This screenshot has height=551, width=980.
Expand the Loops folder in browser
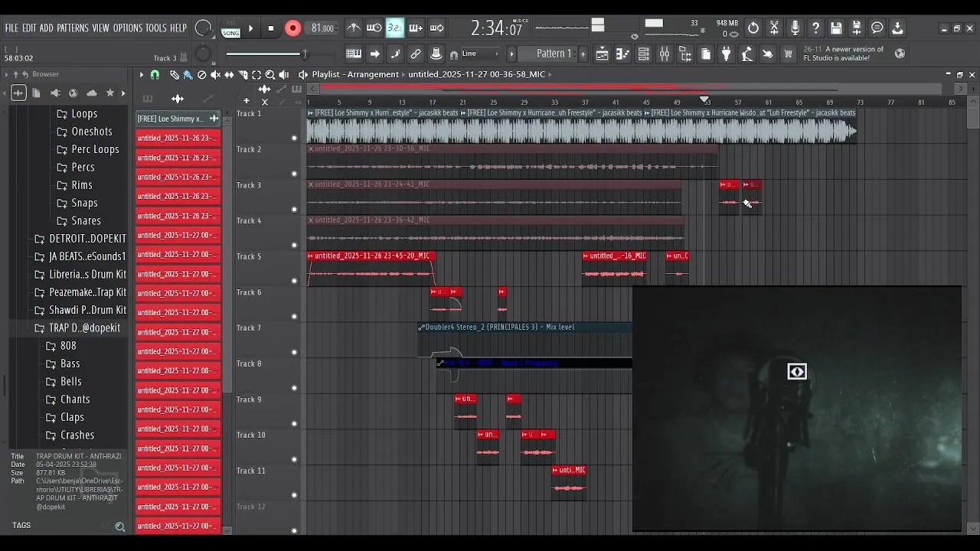pos(77,114)
